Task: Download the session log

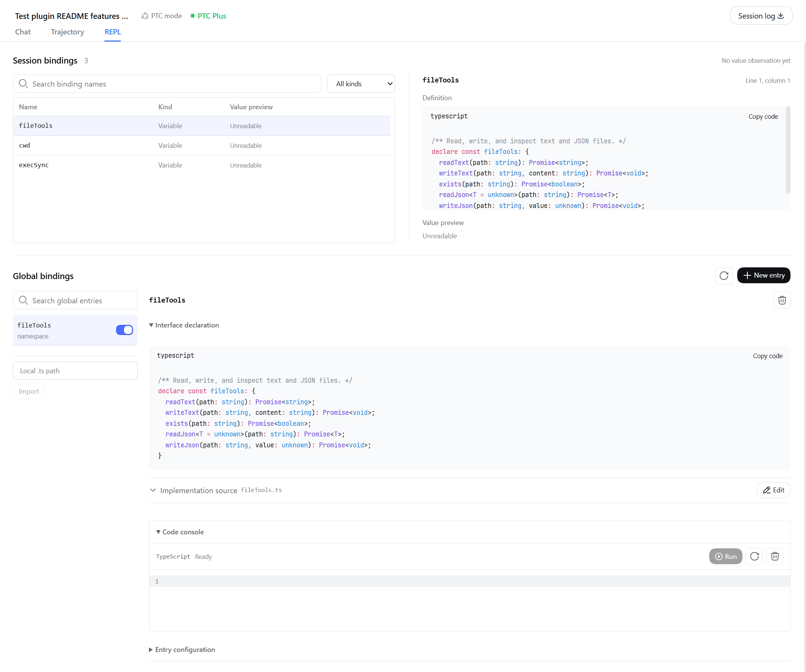Action: tap(761, 16)
